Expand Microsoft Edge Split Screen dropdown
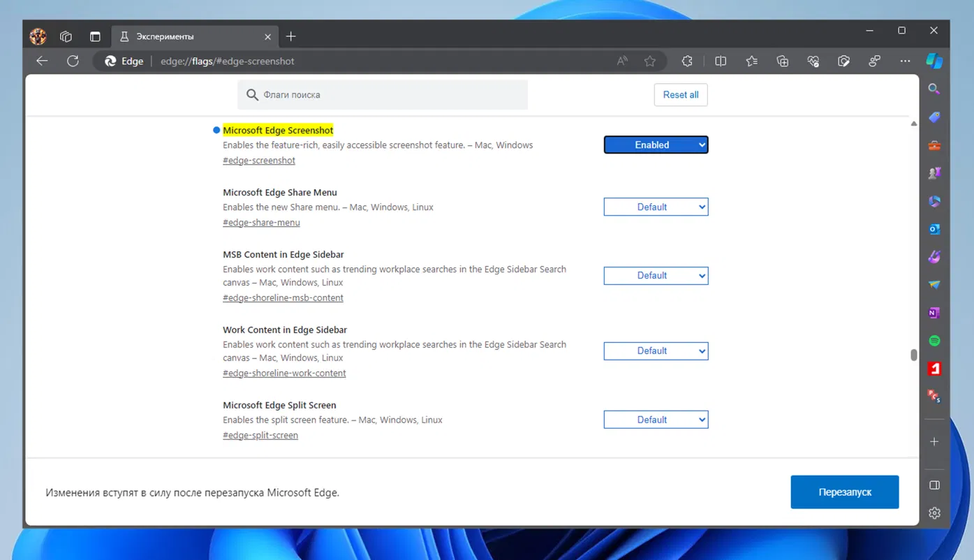 pyautogui.click(x=656, y=420)
